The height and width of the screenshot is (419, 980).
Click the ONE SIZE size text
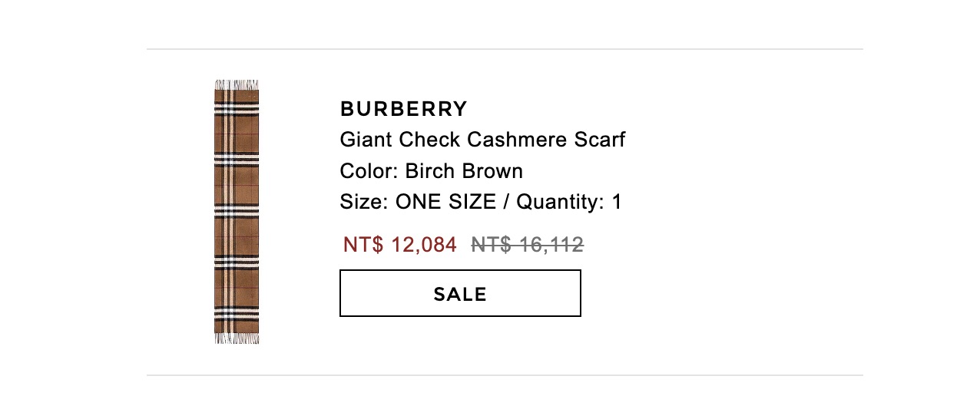[447, 203]
